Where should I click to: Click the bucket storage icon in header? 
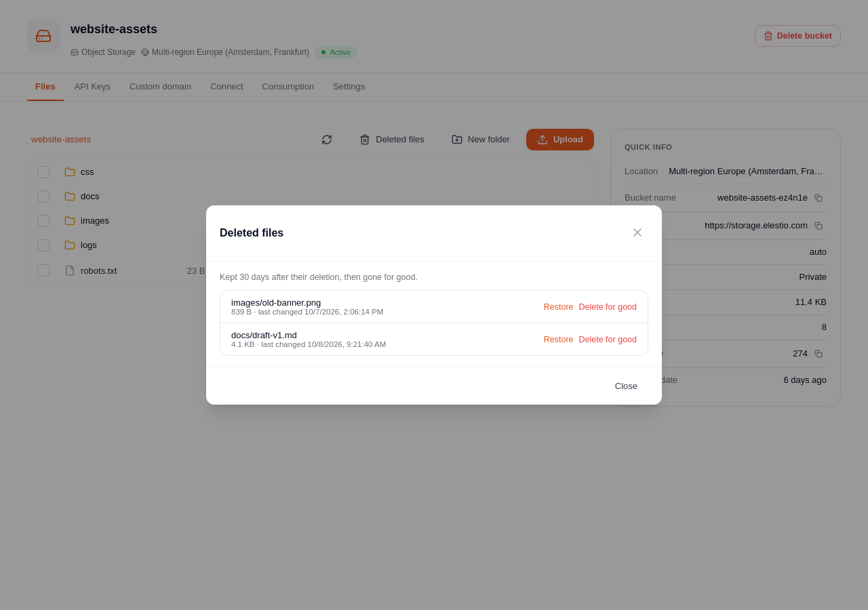(x=43, y=36)
